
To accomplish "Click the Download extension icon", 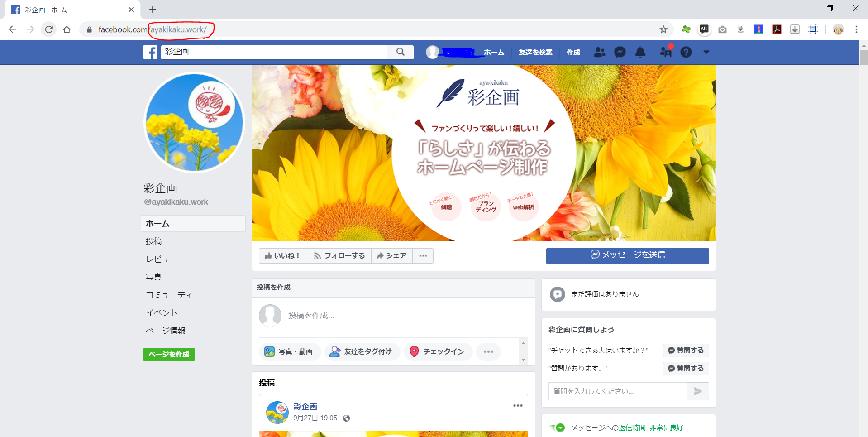I will (795, 29).
